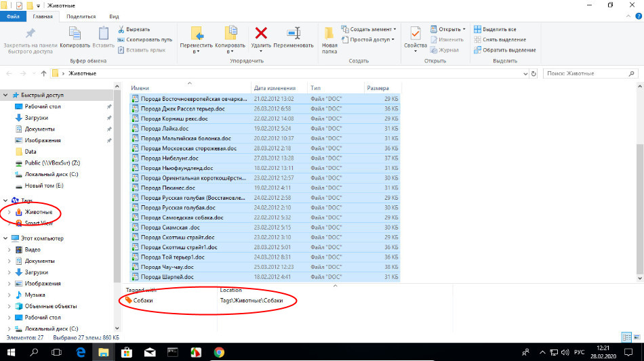This screenshot has width=644, height=361.
Task: Open the Файл menu tab
Action: [13, 16]
